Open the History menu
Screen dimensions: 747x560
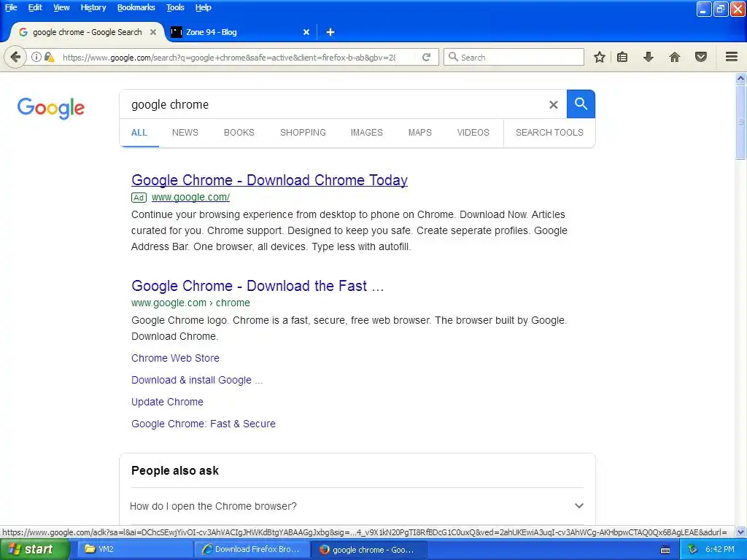[x=93, y=7]
